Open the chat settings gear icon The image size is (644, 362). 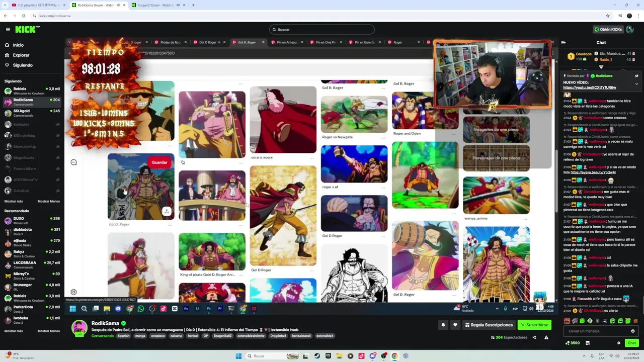[619, 343]
